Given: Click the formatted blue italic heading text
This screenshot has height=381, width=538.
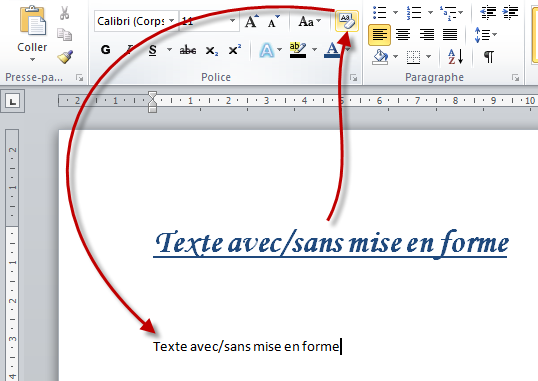Looking at the screenshot, I should (x=331, y=243).
